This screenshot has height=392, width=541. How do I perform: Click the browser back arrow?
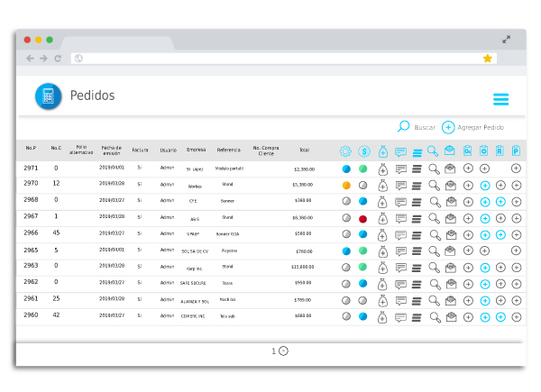30,58
